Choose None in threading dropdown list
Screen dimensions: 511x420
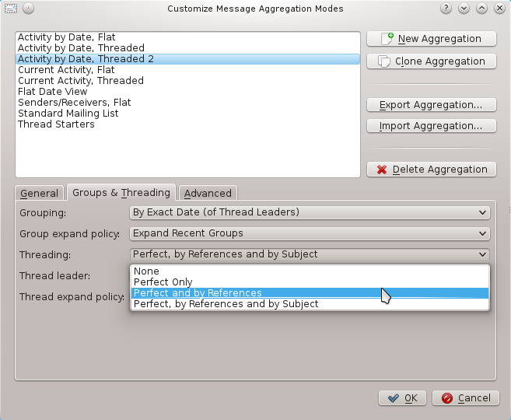(x=310, y=271)
